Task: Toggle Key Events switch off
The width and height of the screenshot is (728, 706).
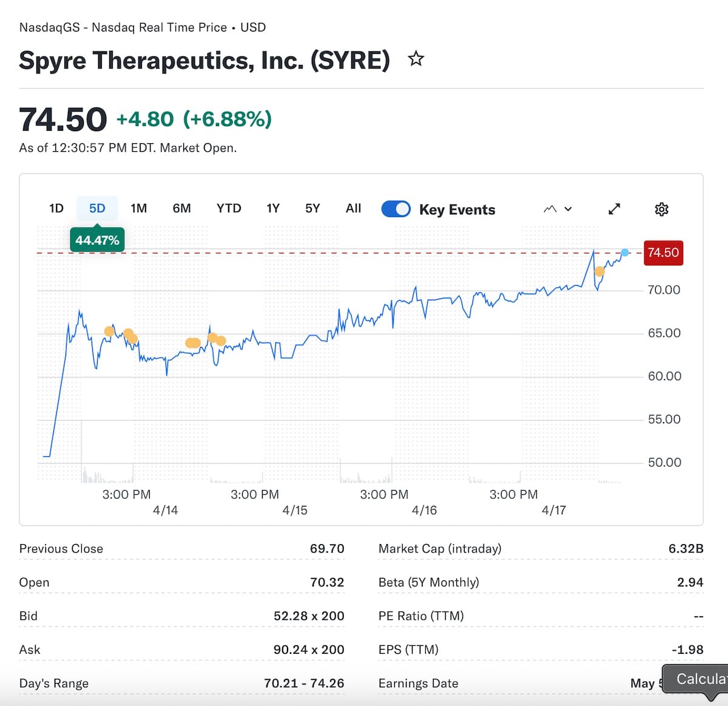Action: pyautogui.click(x=396, y=209)
